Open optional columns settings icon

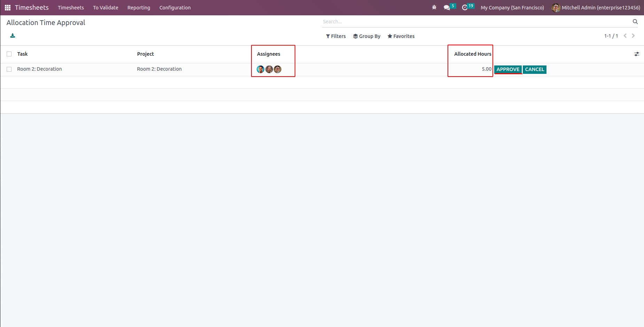pos(637,54)
